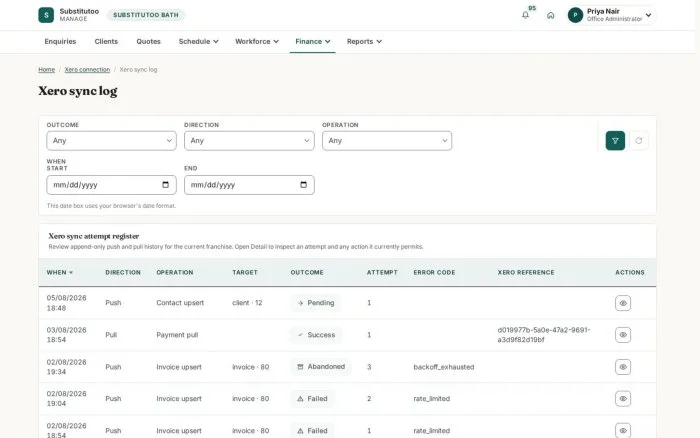
Task: Sort by the When column
Action: click(x=59, y=272)
